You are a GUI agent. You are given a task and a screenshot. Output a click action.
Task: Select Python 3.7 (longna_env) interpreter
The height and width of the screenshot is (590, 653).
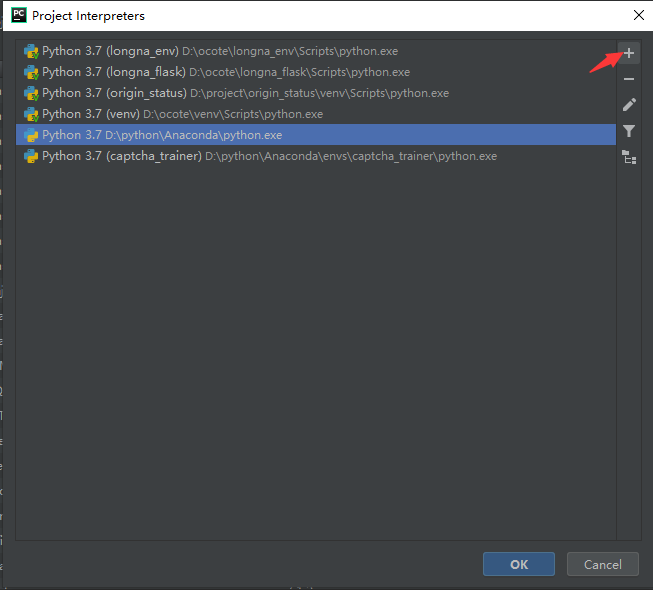[x=200, y=50]
